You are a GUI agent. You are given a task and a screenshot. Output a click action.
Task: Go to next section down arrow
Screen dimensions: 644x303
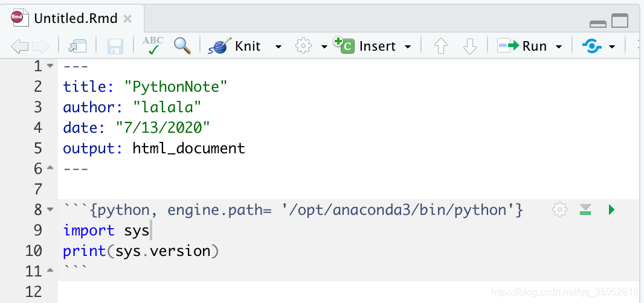point(469,46)
